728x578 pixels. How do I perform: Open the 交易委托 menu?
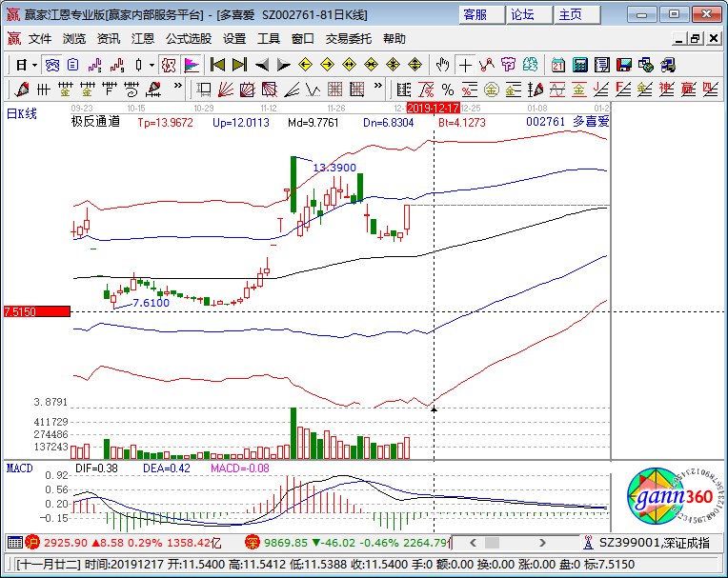[x=349, y=39]
